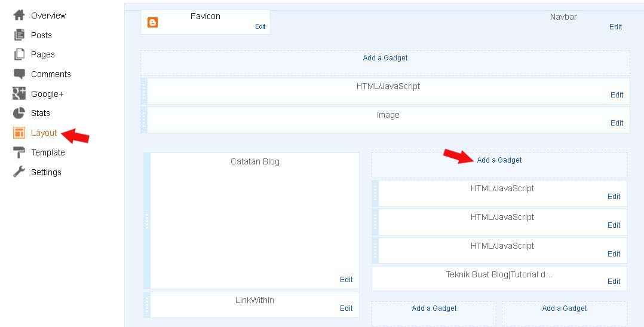Click drag handle of second sidebar HTML/JavaScript
This screenshot has width=644, height=327.
click(375, 222)
